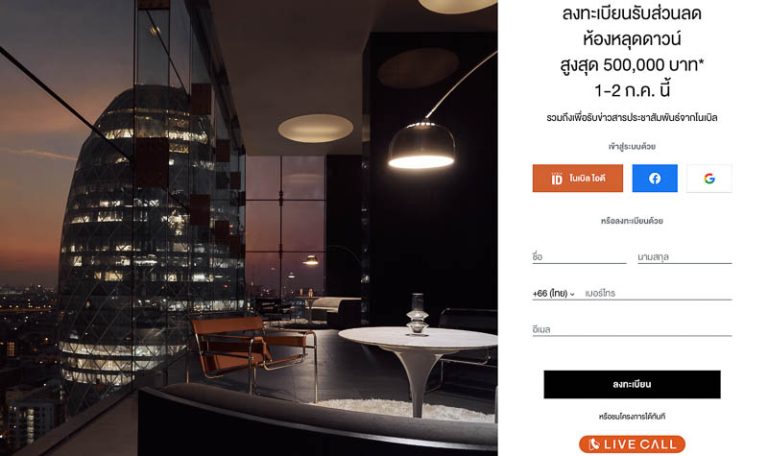Click the หรือชมโครงการได้ทันที text above LIVE CALL
Image resolution: width=768 pixels, height=456 pixels.
[632, 417]
